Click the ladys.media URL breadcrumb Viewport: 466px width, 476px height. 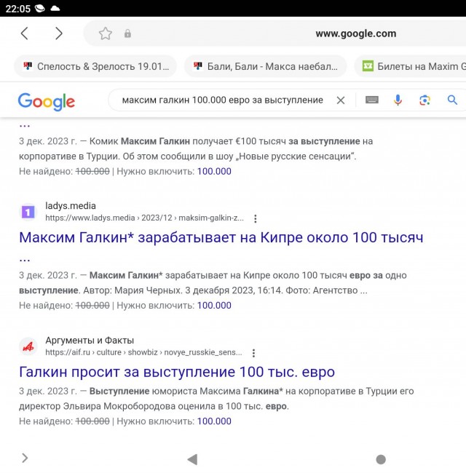click(x=145, y=218)
